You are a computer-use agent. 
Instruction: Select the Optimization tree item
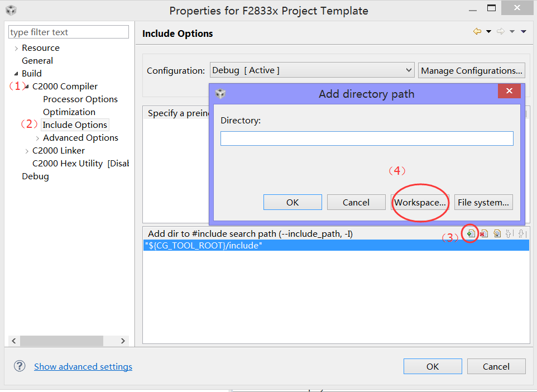coord(69,112)
